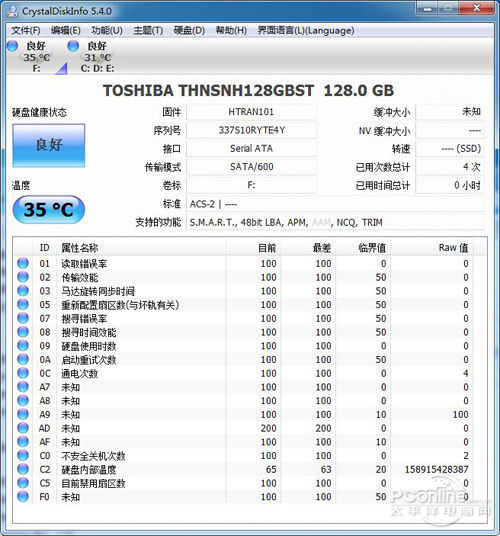Open the 功能(U) menu

tap(107, 30)
